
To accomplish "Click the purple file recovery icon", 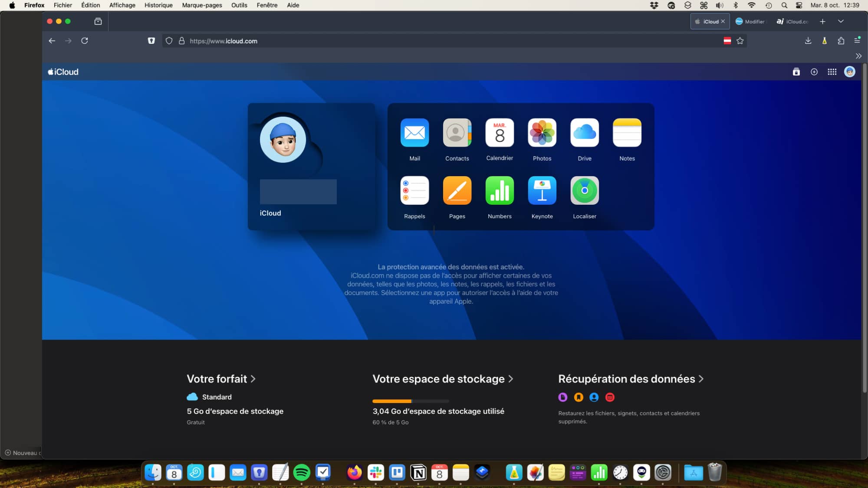I will pos(563,397).
